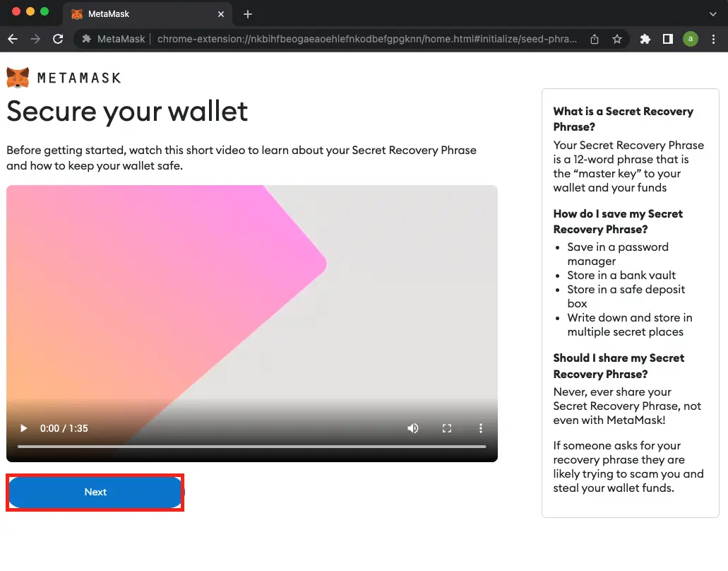The image size is (728, 571).
Task: Mute the video with the speaker icon
Action: (x=413, y=428)
